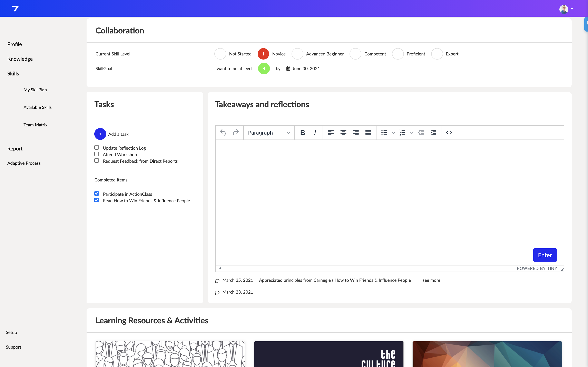Select the Competent skill level radio button
The width and height of the screenshot is (588, 367).
coord(355,54)
